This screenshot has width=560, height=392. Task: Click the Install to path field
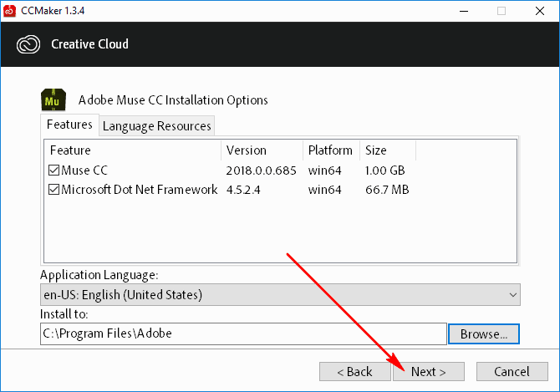(x=243, y=333)
